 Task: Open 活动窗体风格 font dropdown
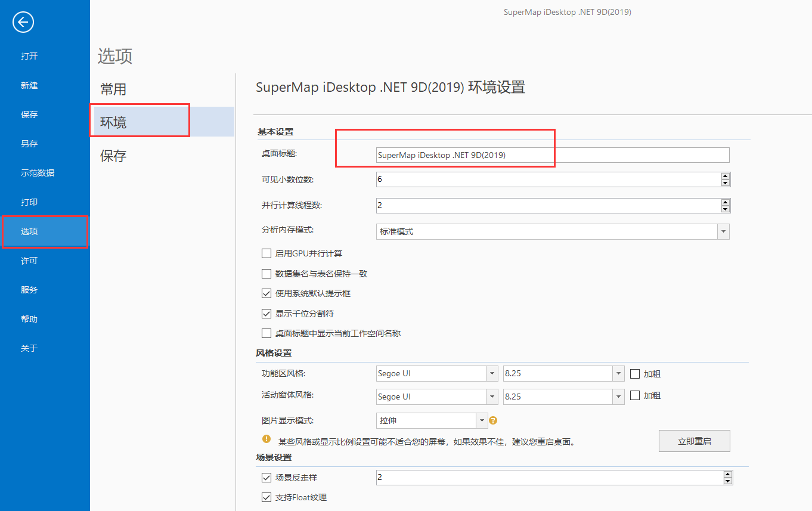click(492, 397)
